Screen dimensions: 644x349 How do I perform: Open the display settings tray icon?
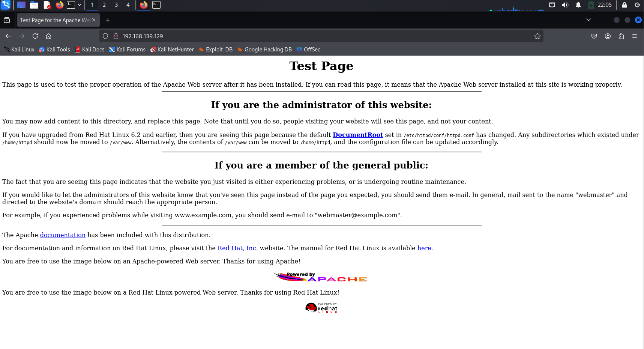[552, 5]
